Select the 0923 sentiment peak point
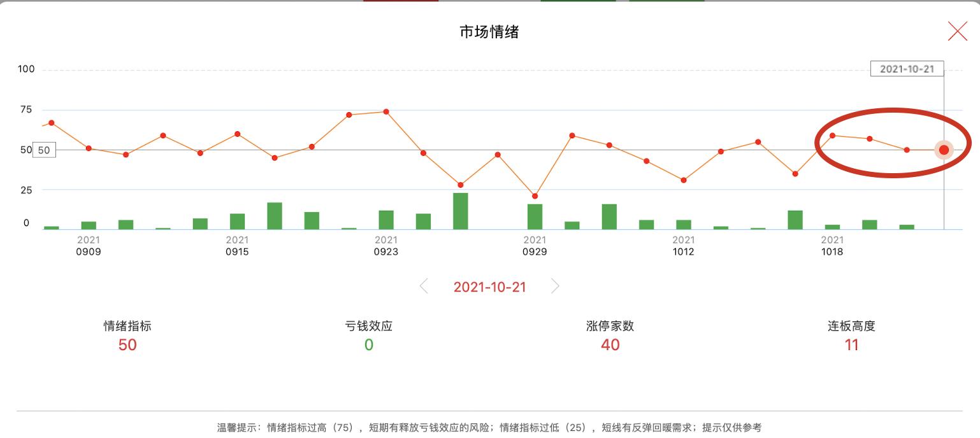 (386, 112)
